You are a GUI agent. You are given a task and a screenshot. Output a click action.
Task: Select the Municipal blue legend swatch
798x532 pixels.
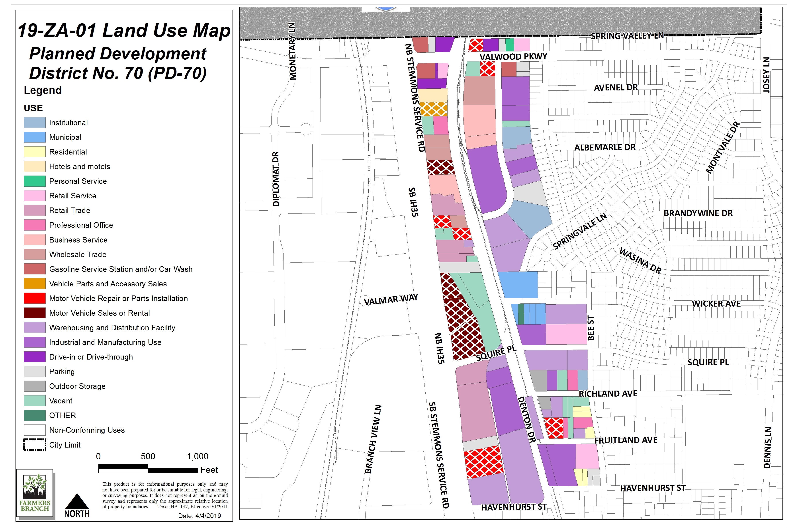click(x=35, y=137)
